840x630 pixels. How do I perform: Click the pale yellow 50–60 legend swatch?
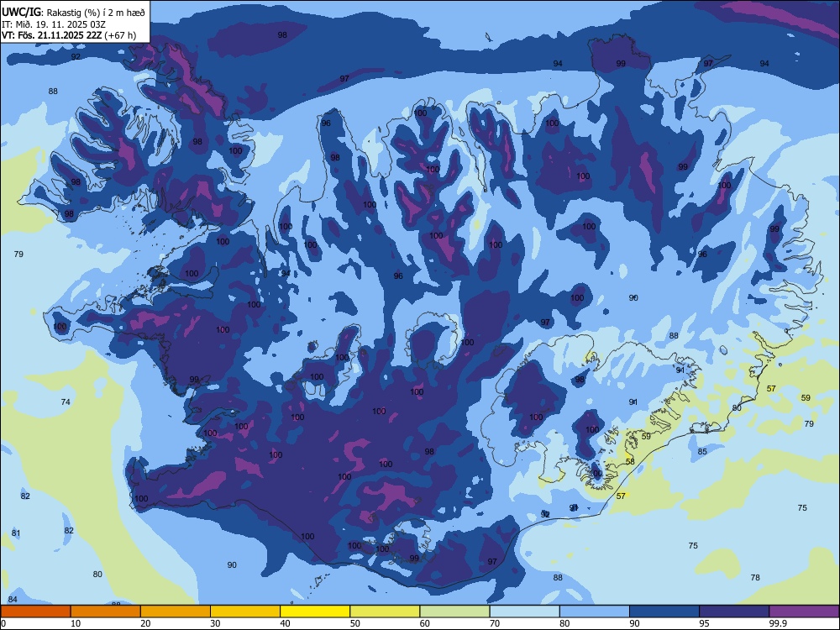pos(385,612)
